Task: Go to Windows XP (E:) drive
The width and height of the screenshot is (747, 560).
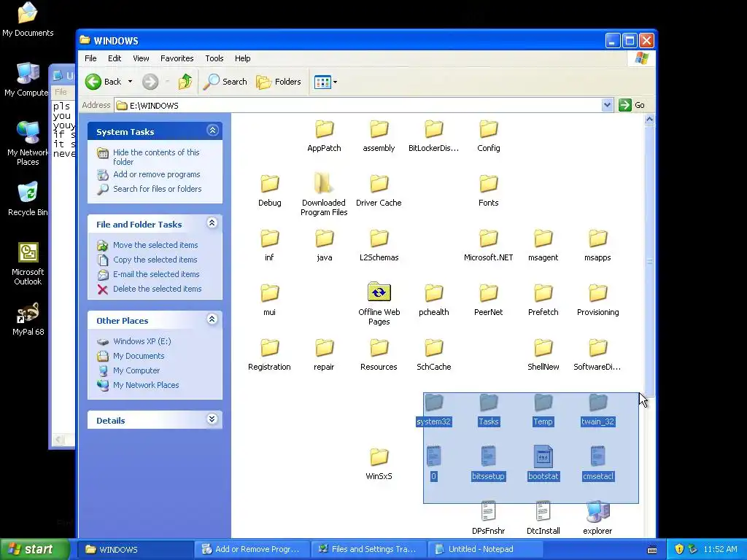Action: 142,341
